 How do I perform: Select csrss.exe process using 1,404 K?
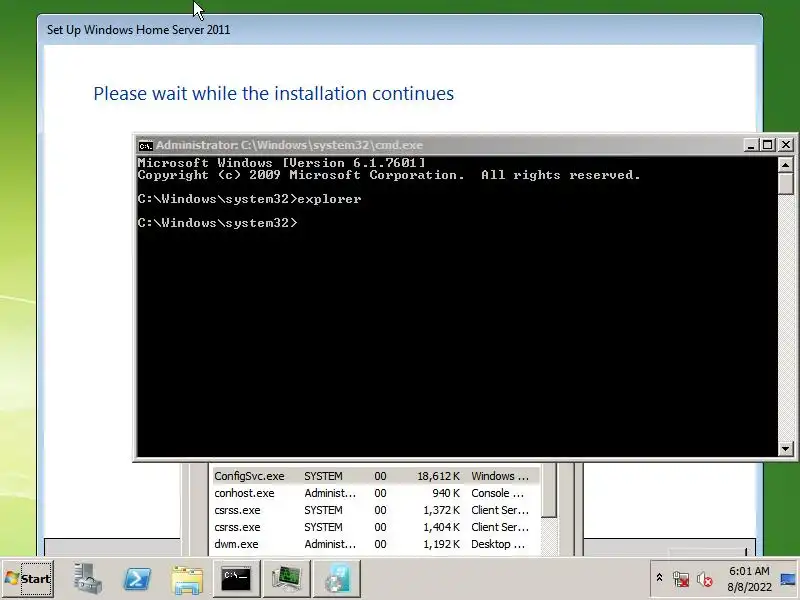(x=376, y=527)
